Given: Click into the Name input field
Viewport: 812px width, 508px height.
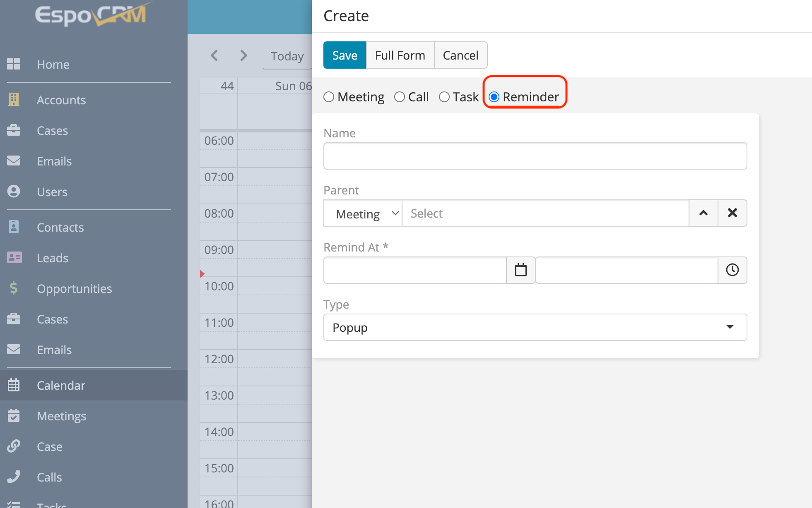Looking at the screenshot, I should [x=535, y=156].
